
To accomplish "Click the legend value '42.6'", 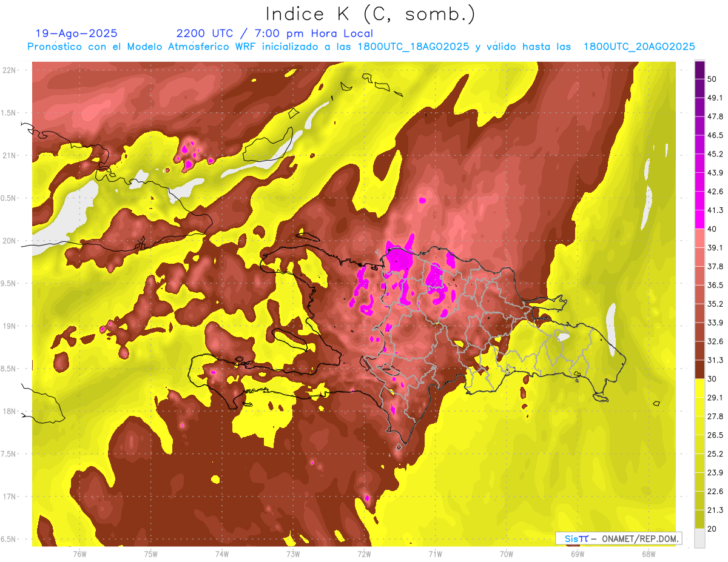I will click(x=715, y=192).
